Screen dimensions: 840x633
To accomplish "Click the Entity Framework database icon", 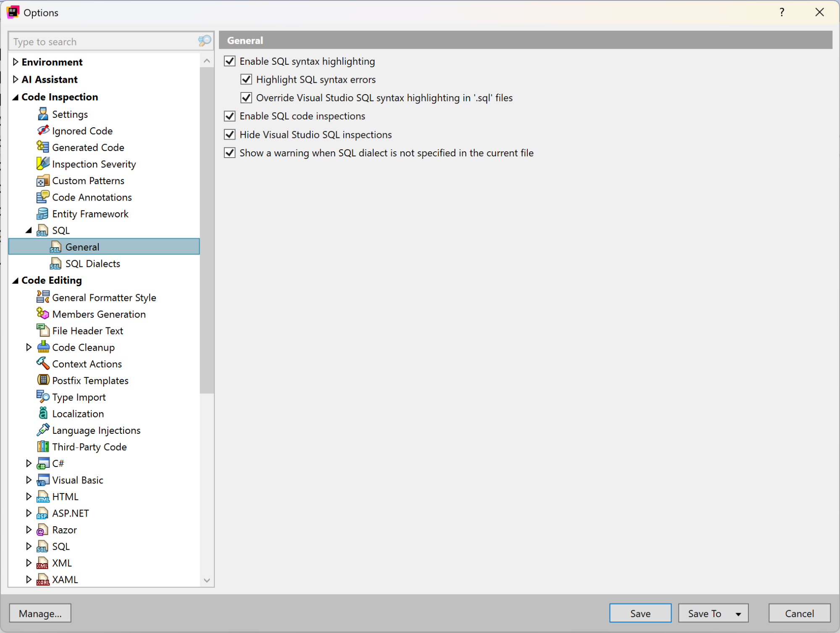I will pyautogui.click(x=43, y=214).
